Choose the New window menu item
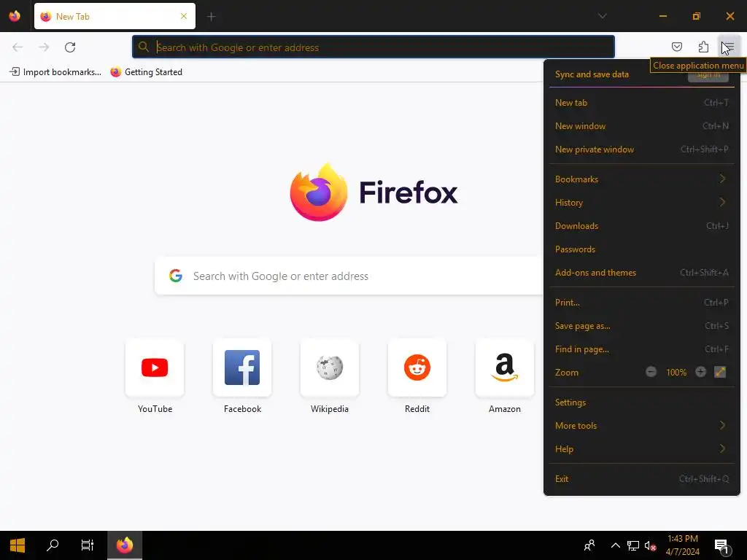 [642, 125]
